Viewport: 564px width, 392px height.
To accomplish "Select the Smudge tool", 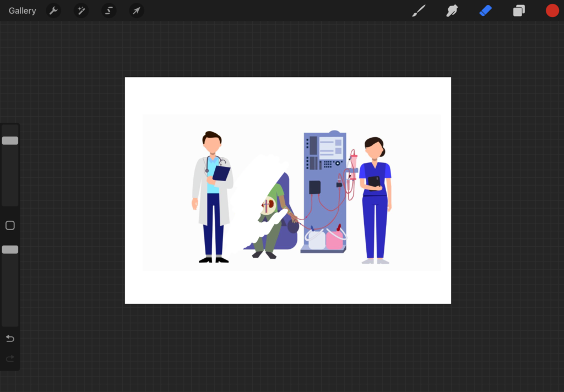I will pyautogui.click(x=452, y=11).
